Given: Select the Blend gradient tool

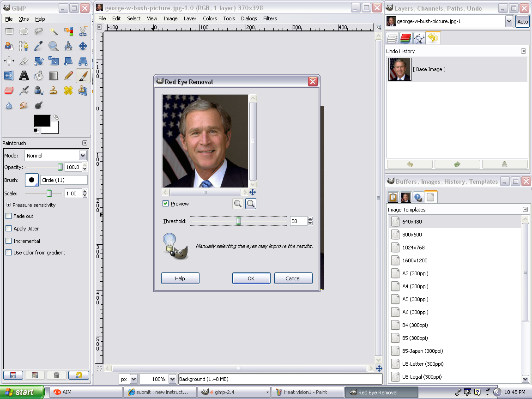Looking at the screenshot, I should pos(54,75).
